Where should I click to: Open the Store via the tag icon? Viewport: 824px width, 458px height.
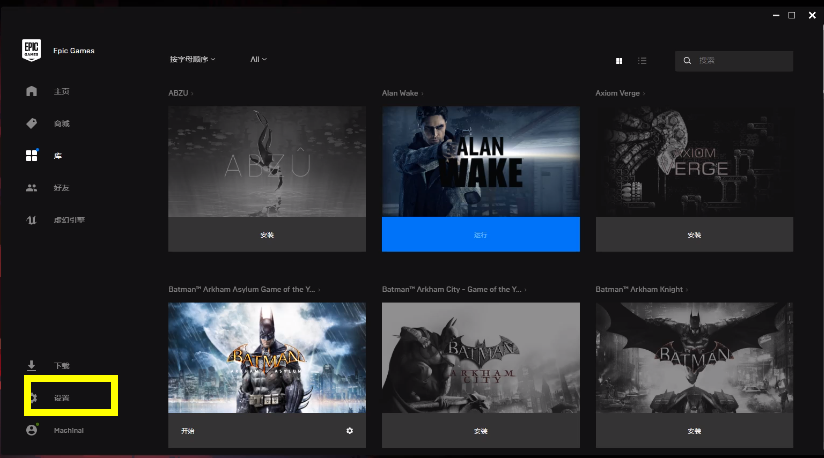coord(32,123)
